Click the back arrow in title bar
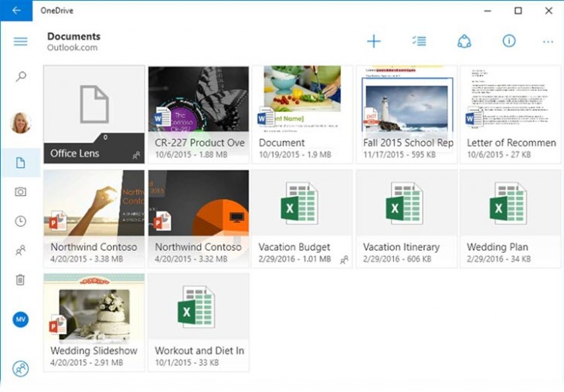 tap(16, 10)
